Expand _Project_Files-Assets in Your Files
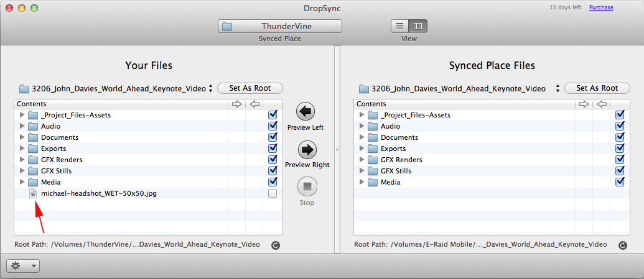This screenshot has height=279, width=644. click(x=22, y=115)
